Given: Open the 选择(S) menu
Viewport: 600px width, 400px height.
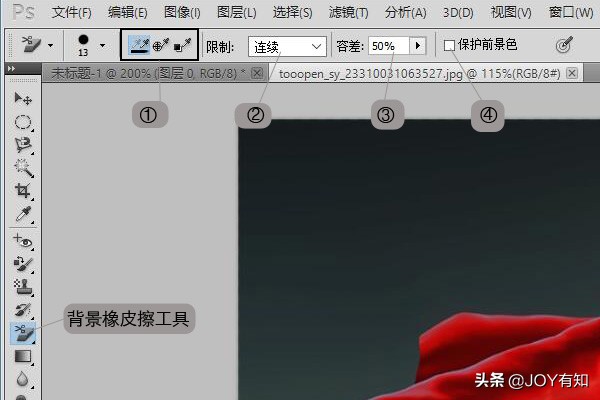Looking at the screenshot, I should pyautogui.click(x=292, y=13).
